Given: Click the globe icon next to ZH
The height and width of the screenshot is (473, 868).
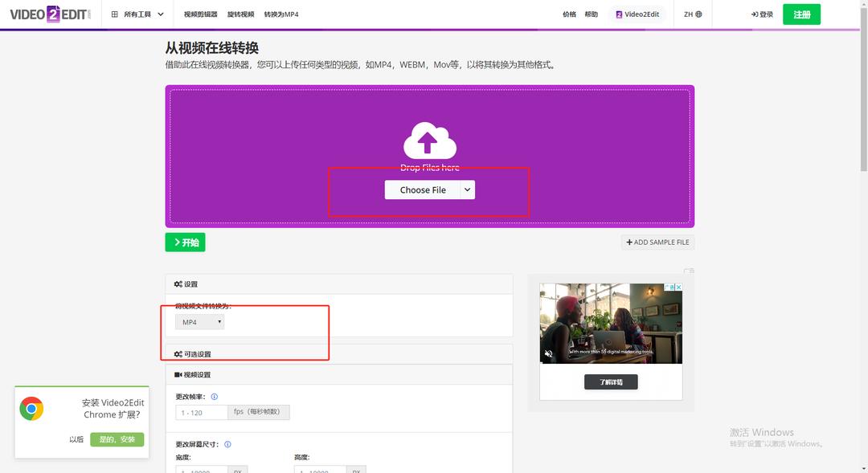Looking at the screenshot, I should [698, 14].
